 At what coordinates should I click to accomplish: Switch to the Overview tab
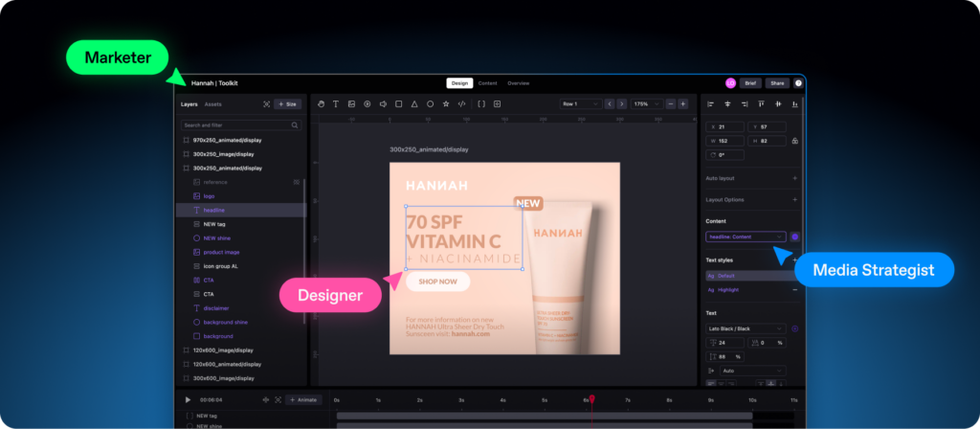pos(518,83)
